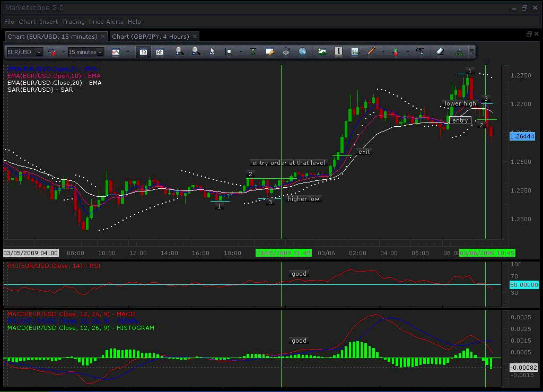Expand the chart type dropdown arrow
Image resolution: width=543 pixels, height=392 pixels.
(x=128, y=52)
